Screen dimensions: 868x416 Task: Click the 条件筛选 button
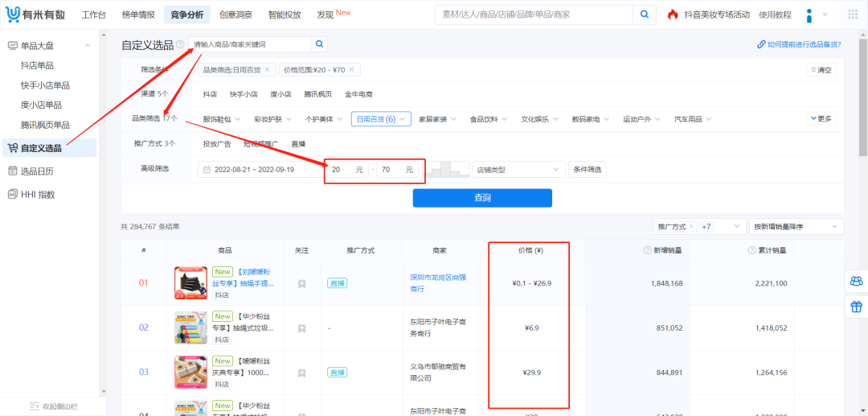coord(588,170)
